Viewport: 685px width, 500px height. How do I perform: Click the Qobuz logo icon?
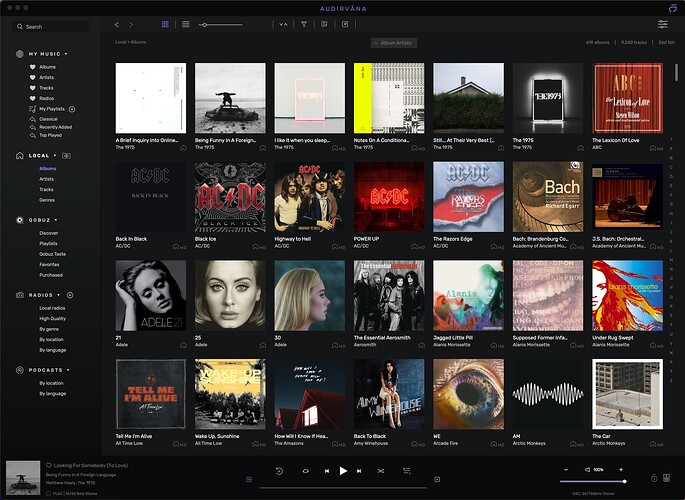tap(20, 220)
